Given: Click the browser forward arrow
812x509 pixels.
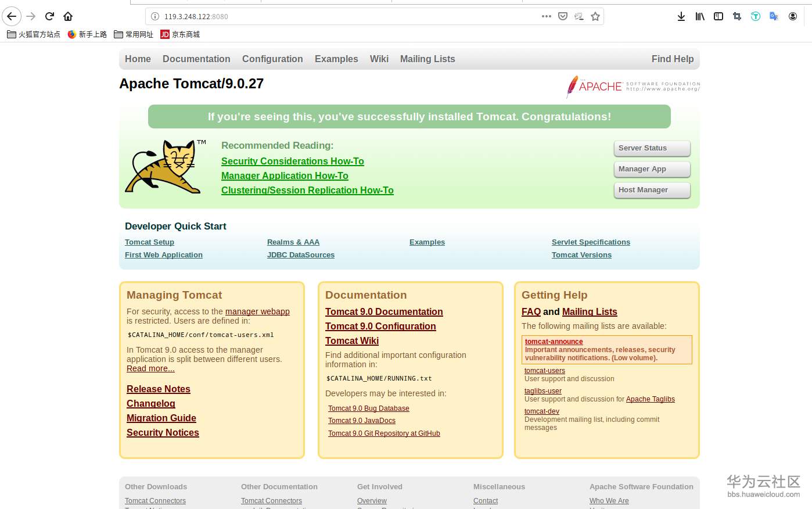Looking at the screenshot, I should [x=31, y=16].
